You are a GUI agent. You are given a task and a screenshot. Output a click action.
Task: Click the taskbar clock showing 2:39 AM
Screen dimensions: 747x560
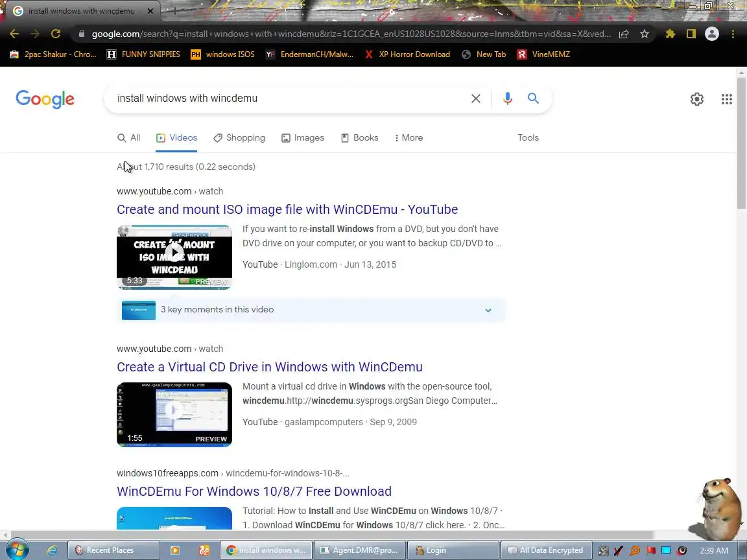714,550
